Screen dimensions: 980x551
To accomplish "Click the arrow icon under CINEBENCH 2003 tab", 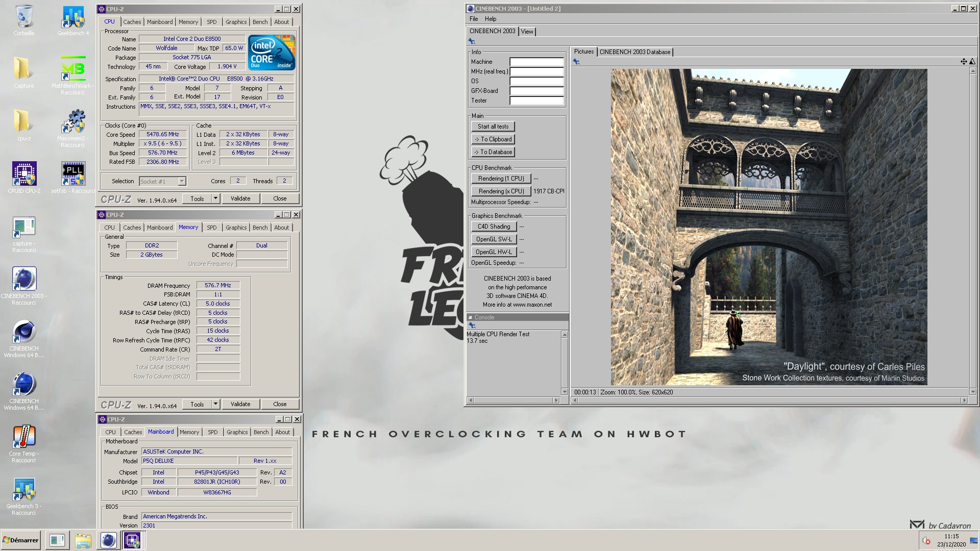I will (x=472, y=41).
